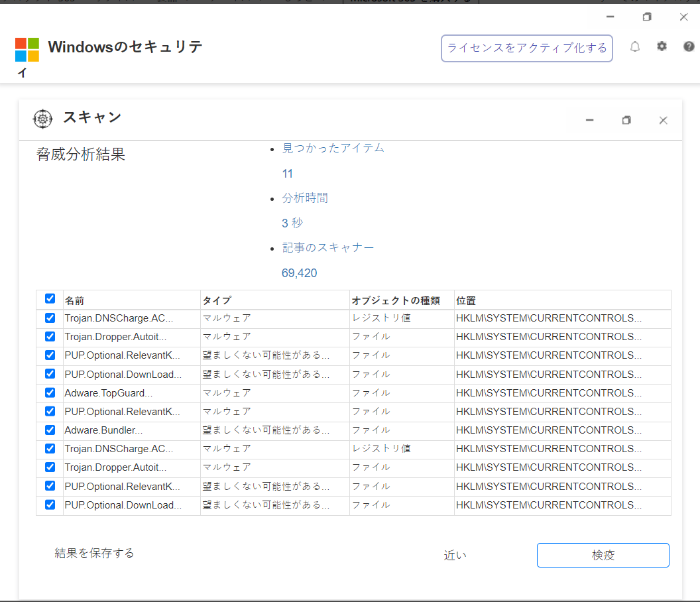Open the notification bell icon
This screenshot has height=602, width=700.
coord(635,46)
